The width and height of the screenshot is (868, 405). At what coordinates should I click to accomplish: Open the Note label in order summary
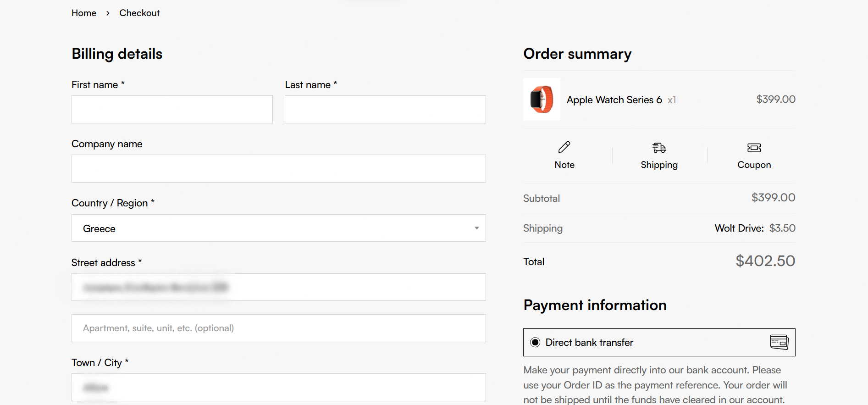(564, 165)
